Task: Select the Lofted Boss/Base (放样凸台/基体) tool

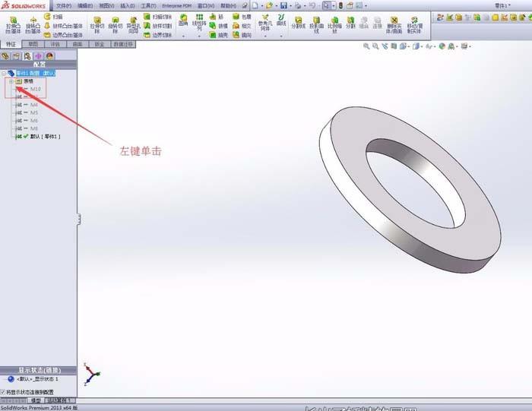Action: point(63,26)
